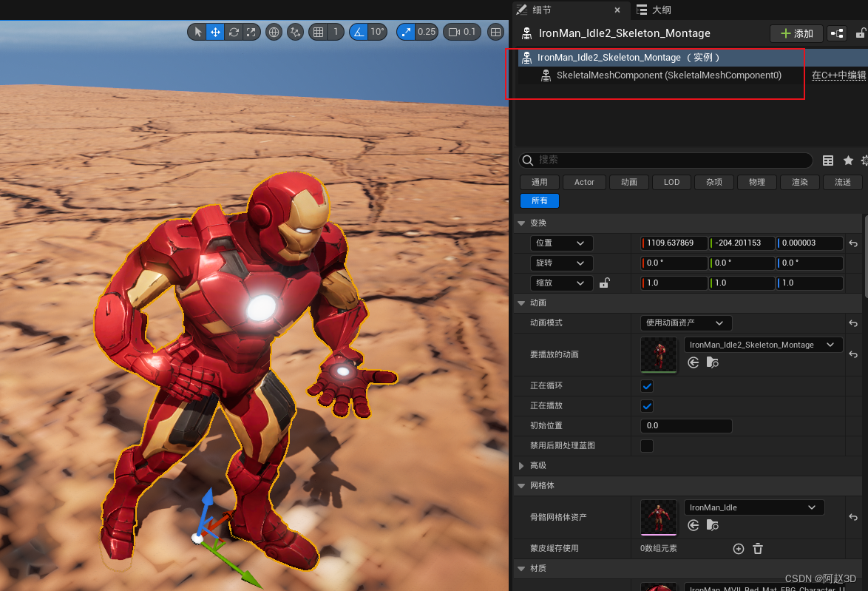Collapse the 网格体 section

(521, 486)
